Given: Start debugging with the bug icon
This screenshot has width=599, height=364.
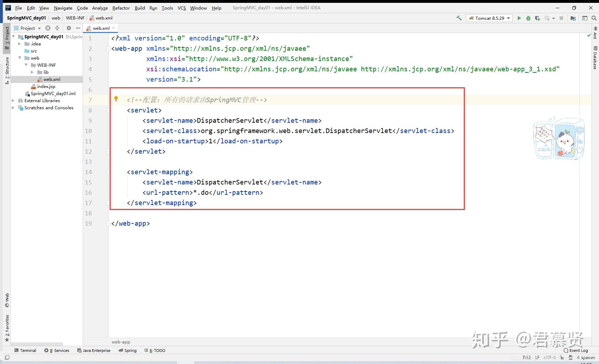Looking at the screenshot, I should point(528,18).
